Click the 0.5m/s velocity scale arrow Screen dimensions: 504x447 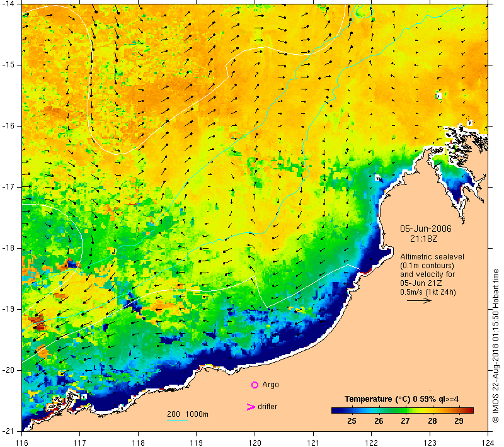tap(419, 300)
